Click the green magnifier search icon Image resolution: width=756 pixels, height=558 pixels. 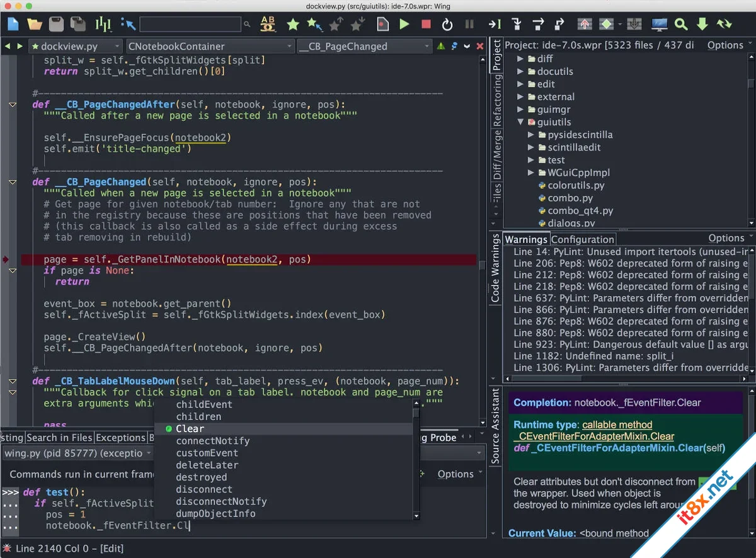pos(680,25)
